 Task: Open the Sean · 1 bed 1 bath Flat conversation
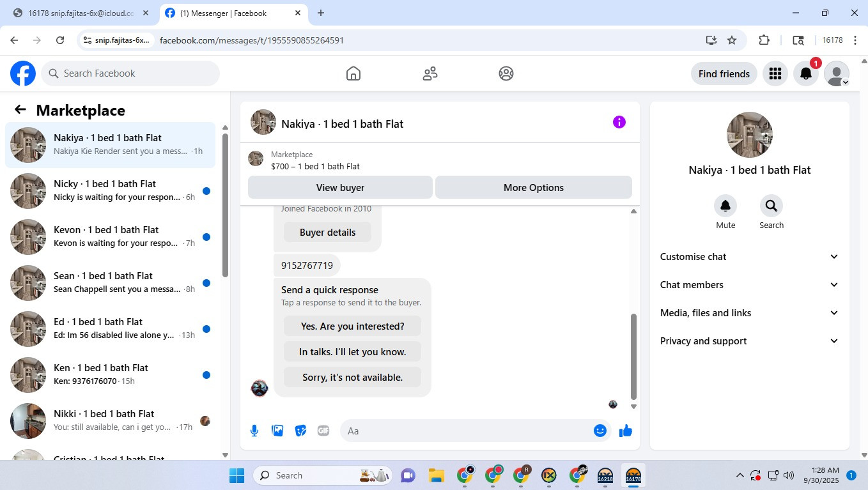pyautogui.click(x=110, y=283)
